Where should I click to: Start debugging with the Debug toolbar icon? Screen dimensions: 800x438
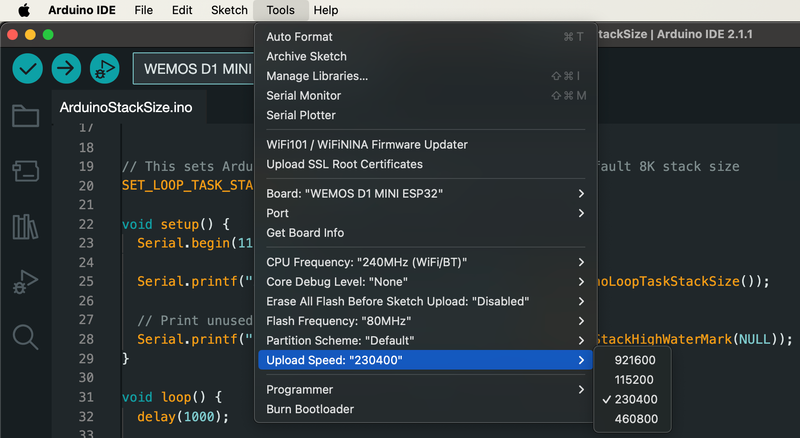coord(104,68)
